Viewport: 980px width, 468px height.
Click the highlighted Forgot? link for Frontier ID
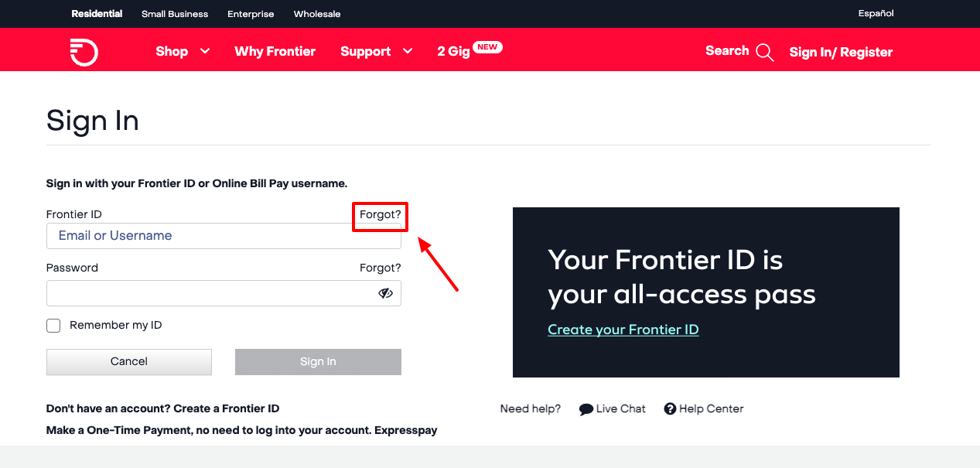(380, 215)
